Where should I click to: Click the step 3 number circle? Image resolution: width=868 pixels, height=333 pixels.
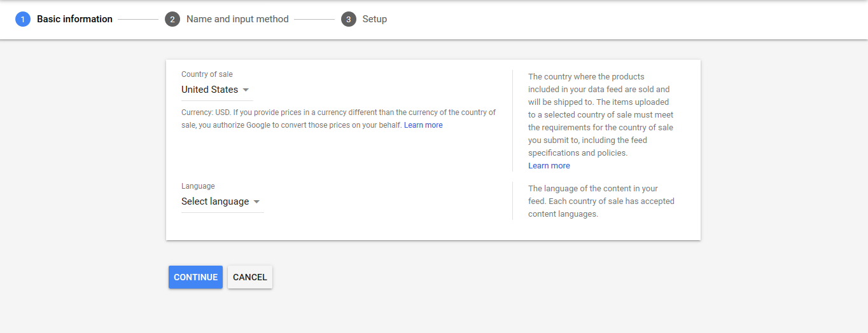point(348,19)
